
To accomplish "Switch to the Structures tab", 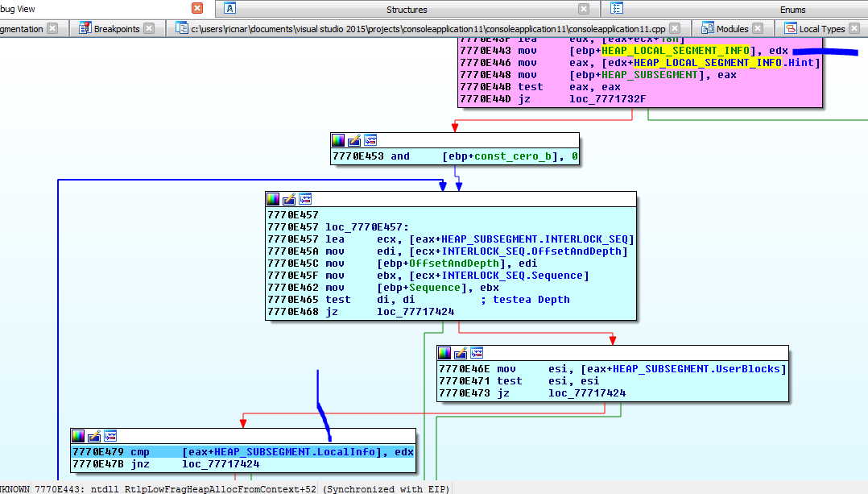I will [407, 10].
